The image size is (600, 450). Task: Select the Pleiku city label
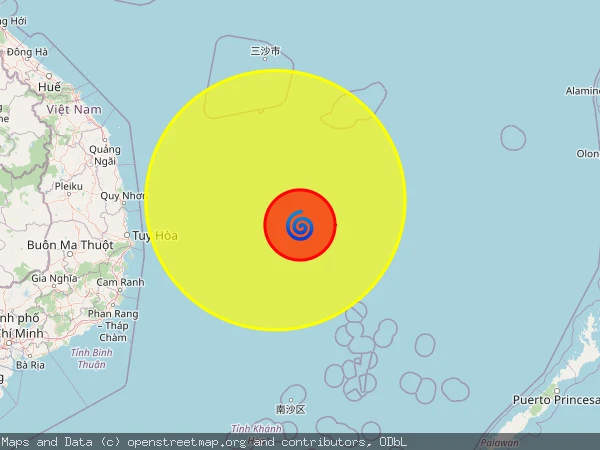(68, 186)
